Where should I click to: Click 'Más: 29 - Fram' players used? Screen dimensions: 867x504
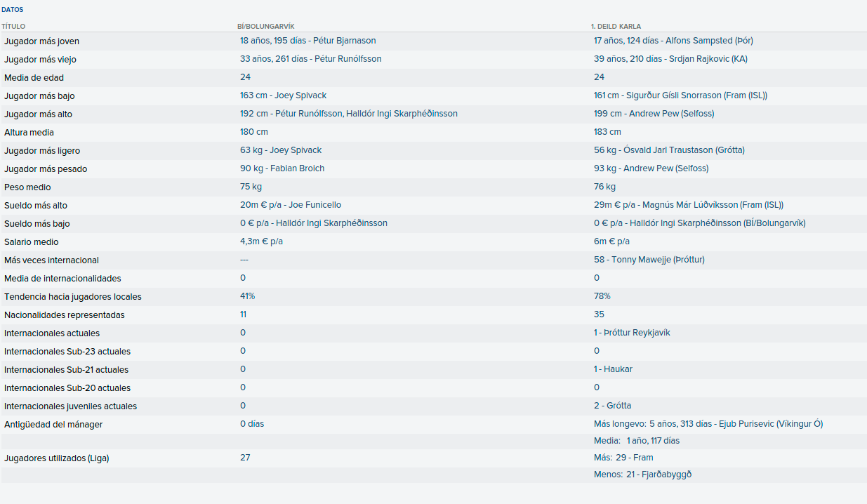(x=623, y=458)
